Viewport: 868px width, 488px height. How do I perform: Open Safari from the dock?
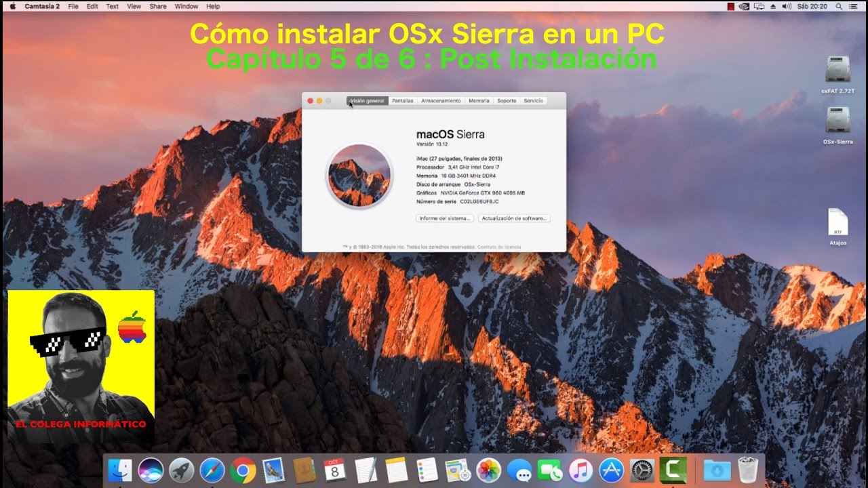(x=212, y=470)
